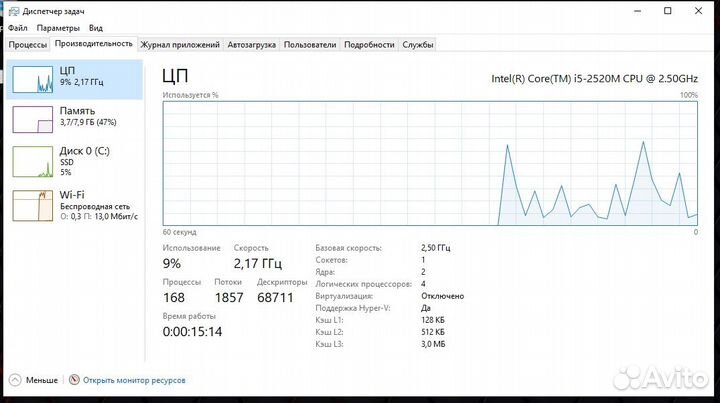Viewport: 720px width, 403px height.
Task: Switch to the Процессы tab
Action: [x=28, y=45]
